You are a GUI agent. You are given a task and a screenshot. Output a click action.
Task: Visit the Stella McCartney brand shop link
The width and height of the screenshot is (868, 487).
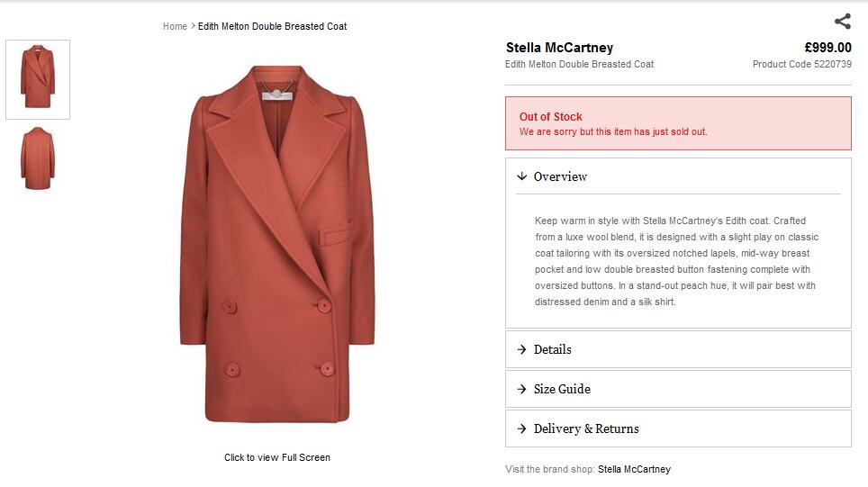[x=634, y=469]
